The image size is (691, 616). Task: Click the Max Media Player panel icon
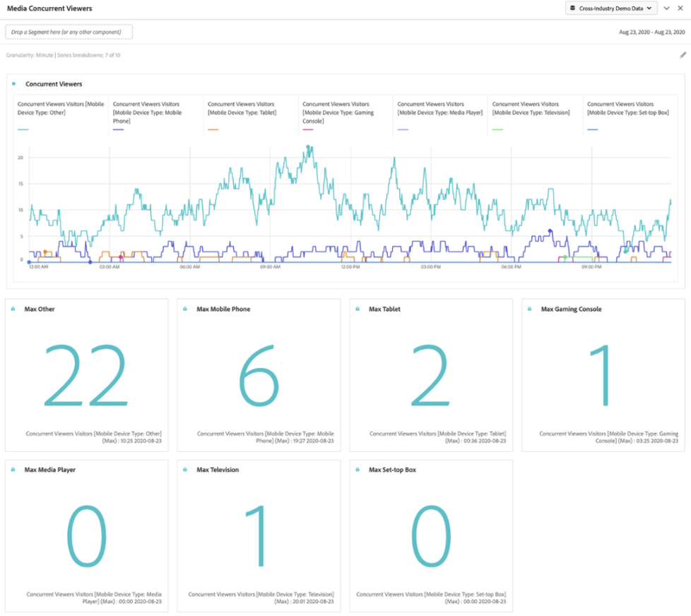click(x=13, y=470)
